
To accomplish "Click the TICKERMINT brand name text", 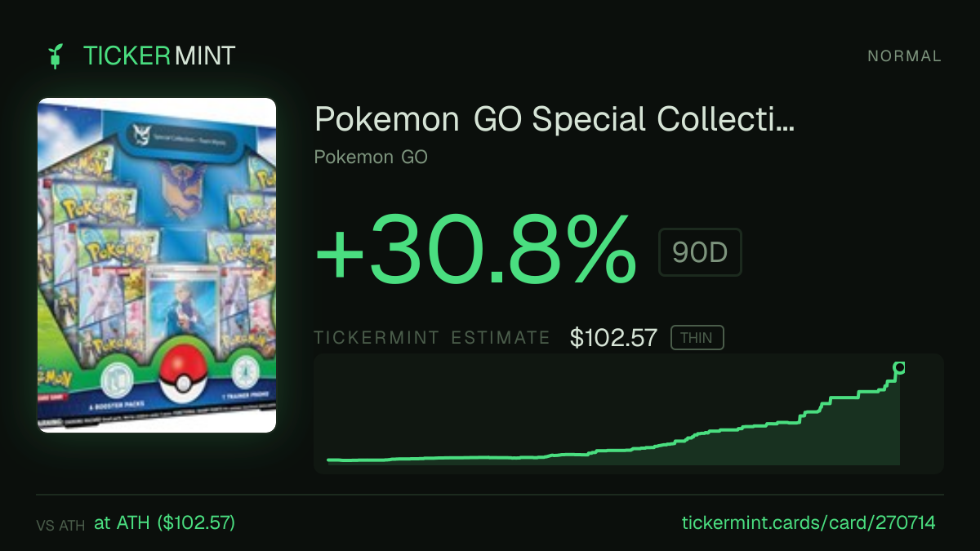I will coord(159,56).
